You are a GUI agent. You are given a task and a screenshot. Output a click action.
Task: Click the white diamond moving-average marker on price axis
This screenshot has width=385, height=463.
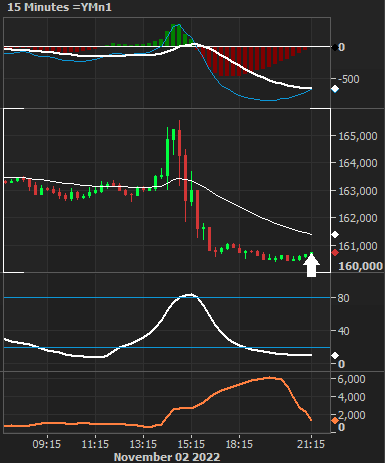tap(335, 235)
